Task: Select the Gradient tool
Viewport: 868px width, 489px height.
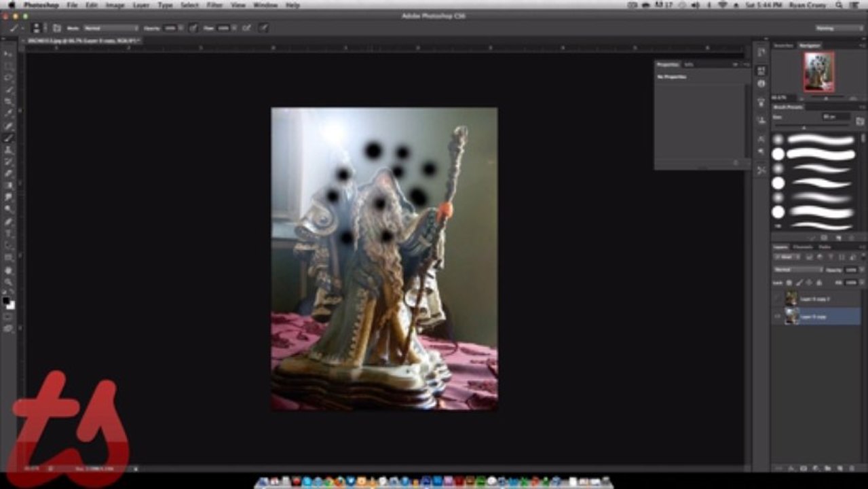Action: 9,185
